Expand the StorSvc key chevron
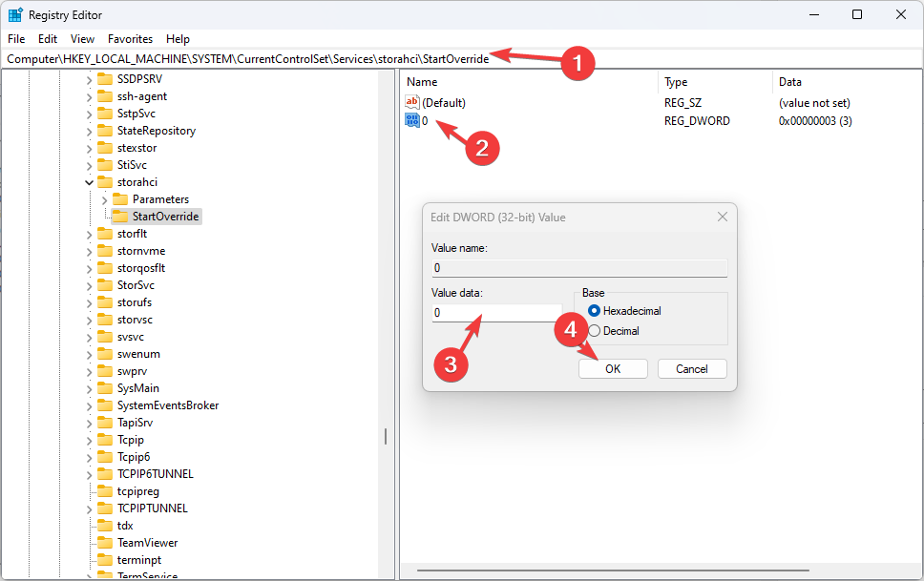Image resolution: width=924 pixels, height=581 pixels. tap(89, 285)
